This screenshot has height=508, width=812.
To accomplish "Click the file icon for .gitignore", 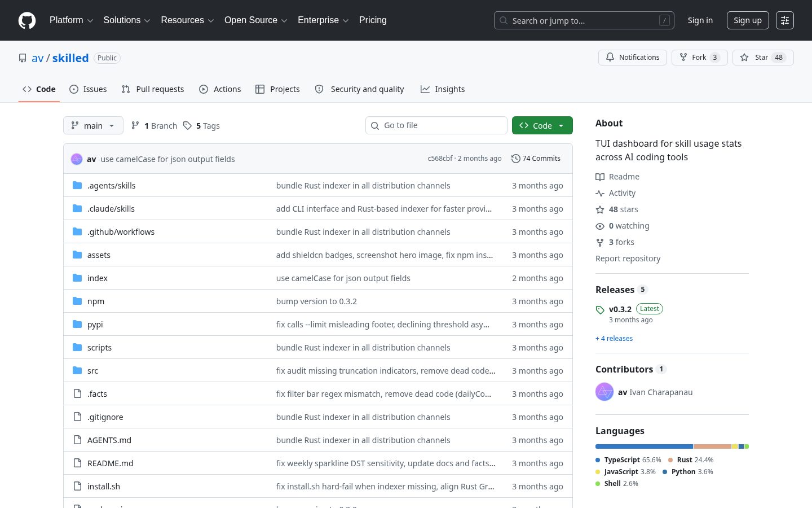I will [78, 417].
